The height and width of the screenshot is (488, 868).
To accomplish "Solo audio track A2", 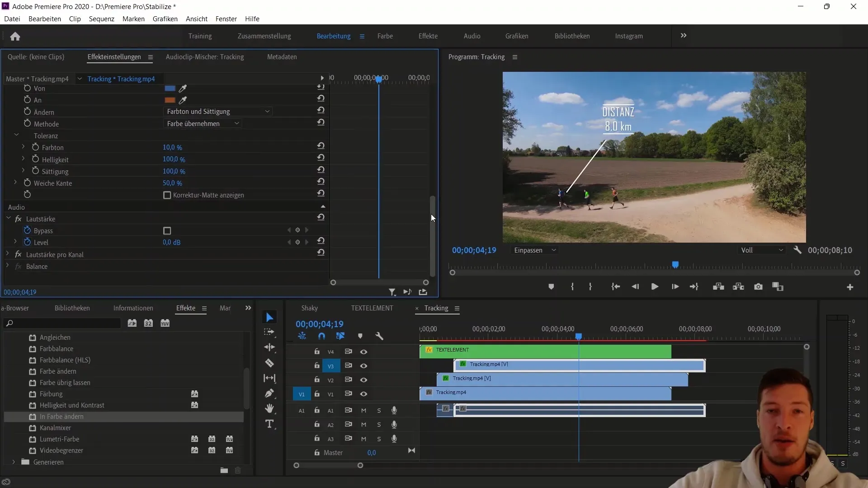I will pos(379,425).
